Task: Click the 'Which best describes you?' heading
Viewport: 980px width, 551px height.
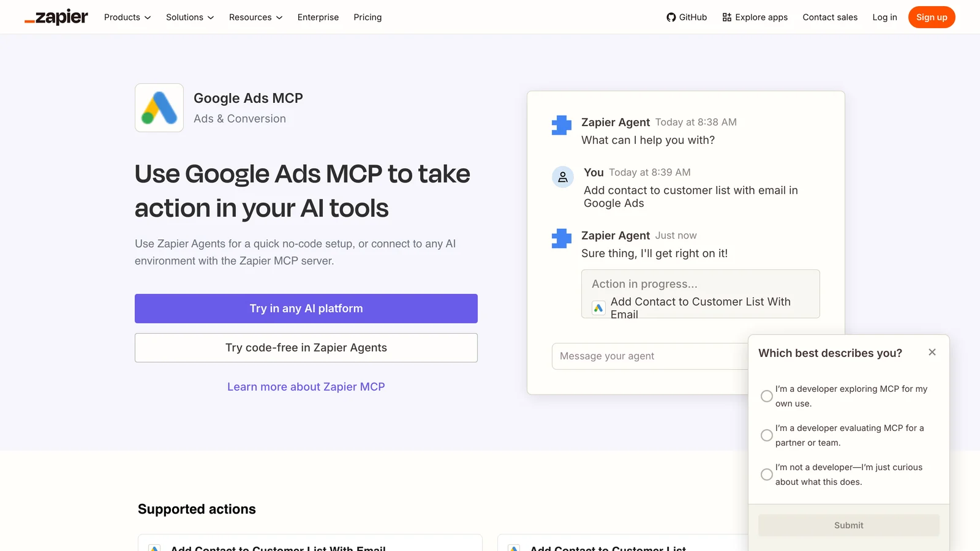Action: pos(830,353)
